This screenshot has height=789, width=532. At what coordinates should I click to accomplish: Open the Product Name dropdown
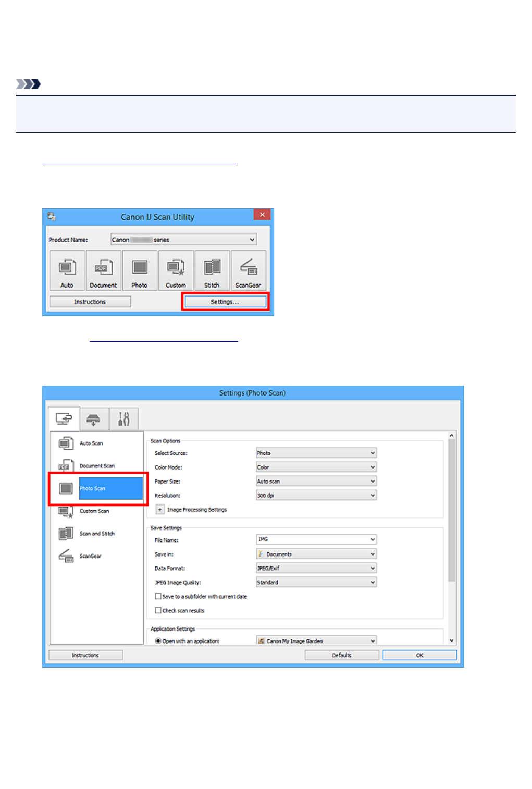[184, 240]
